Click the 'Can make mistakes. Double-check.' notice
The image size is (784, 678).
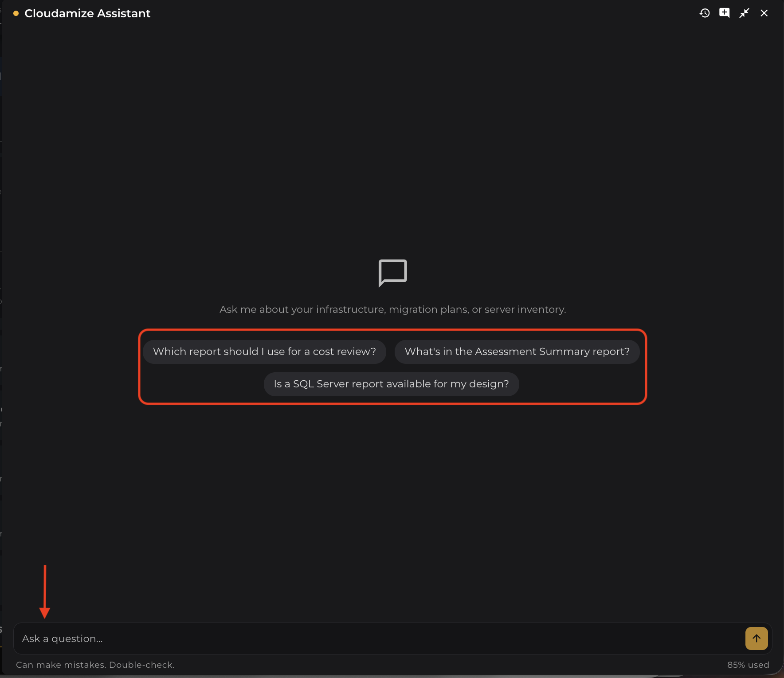95,665
